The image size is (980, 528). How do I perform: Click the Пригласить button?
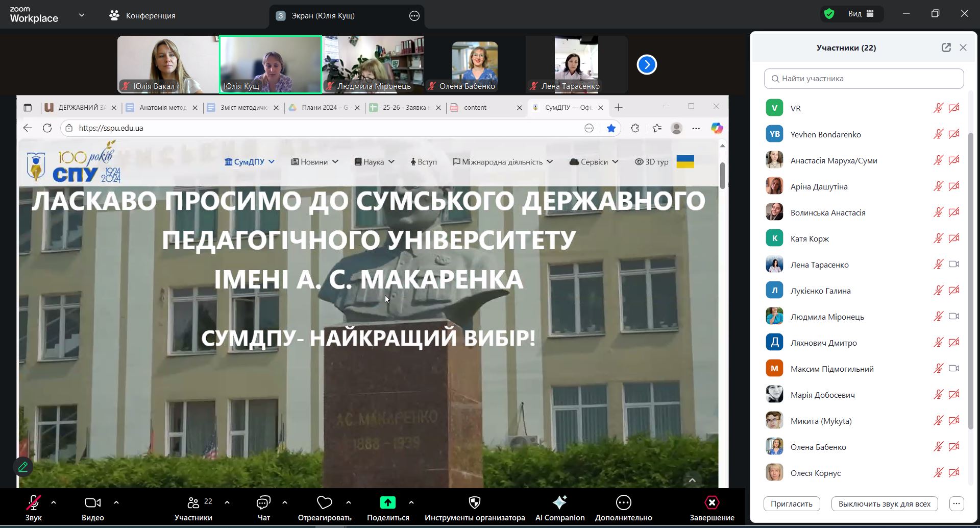pyautogui.click(x=791, y=504)
